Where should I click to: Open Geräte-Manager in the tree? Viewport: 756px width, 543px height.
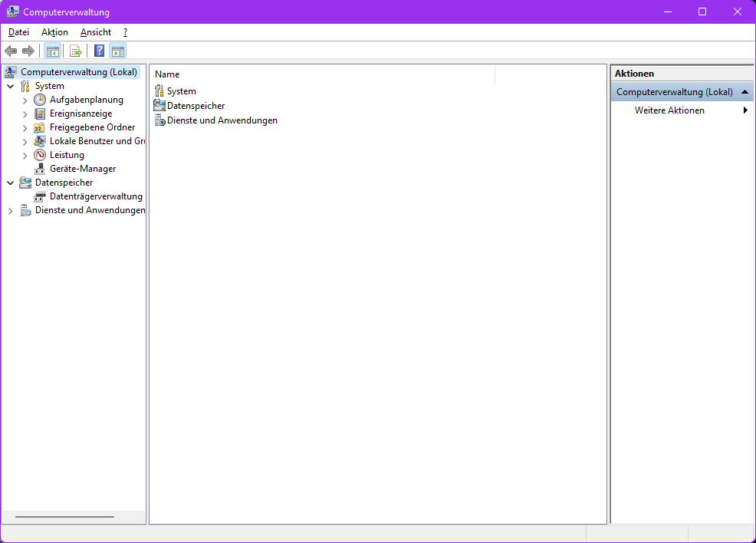click(83, 169)
